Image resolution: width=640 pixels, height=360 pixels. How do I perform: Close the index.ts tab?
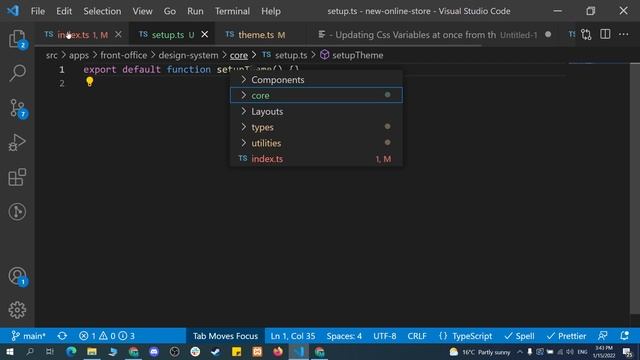click(x=118, y=35)
